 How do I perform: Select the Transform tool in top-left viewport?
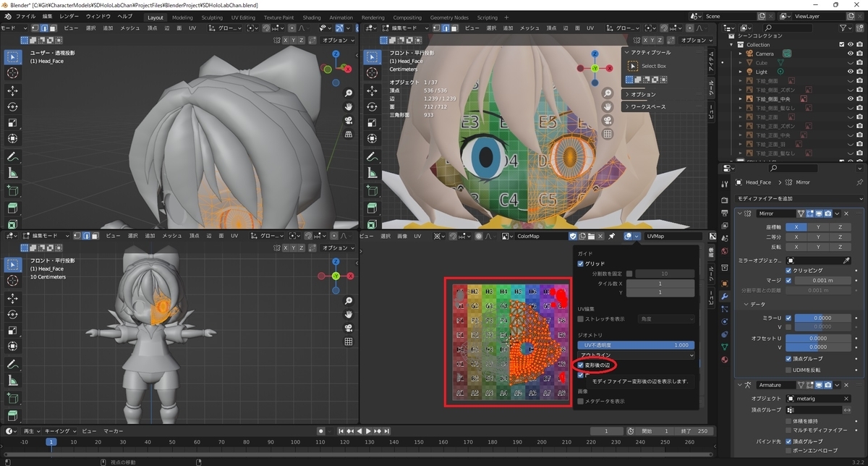13,138
